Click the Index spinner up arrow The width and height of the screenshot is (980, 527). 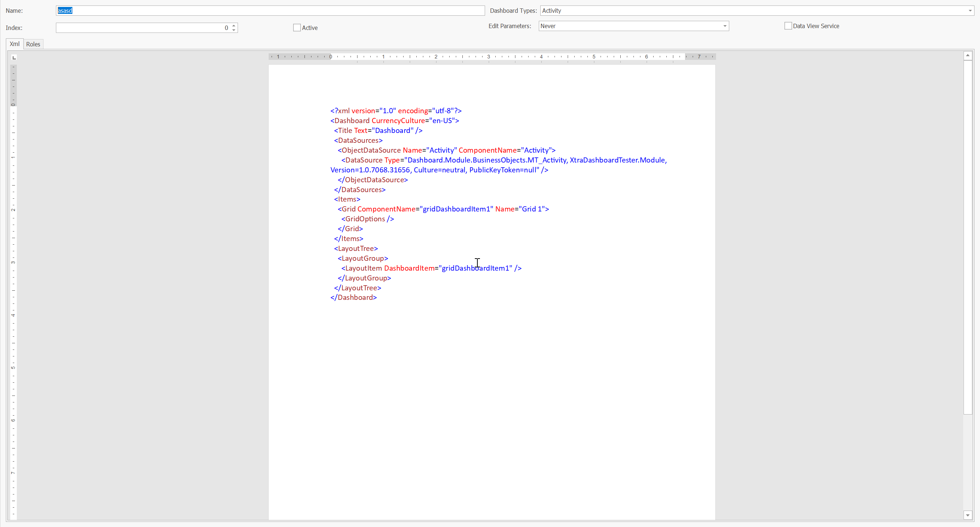click(x=233, y=26)
